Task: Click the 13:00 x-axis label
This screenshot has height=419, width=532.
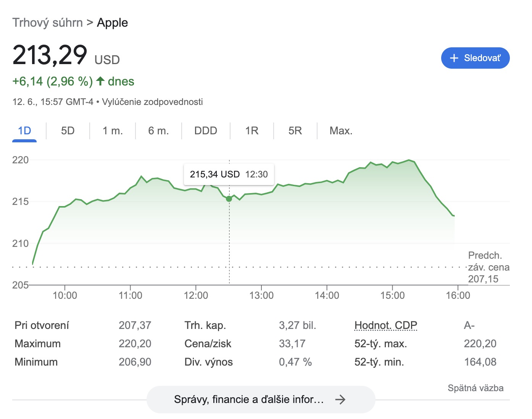Action: [x=261, y=295]
